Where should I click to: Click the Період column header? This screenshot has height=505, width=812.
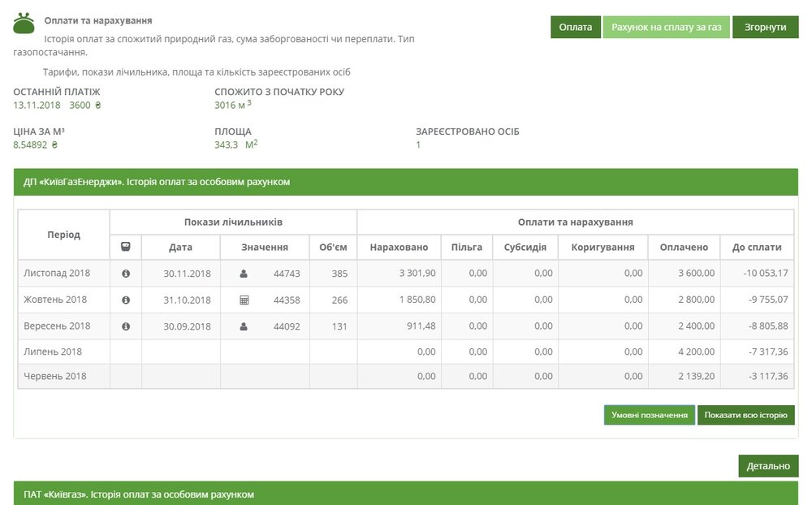click(x=64, y=235)
